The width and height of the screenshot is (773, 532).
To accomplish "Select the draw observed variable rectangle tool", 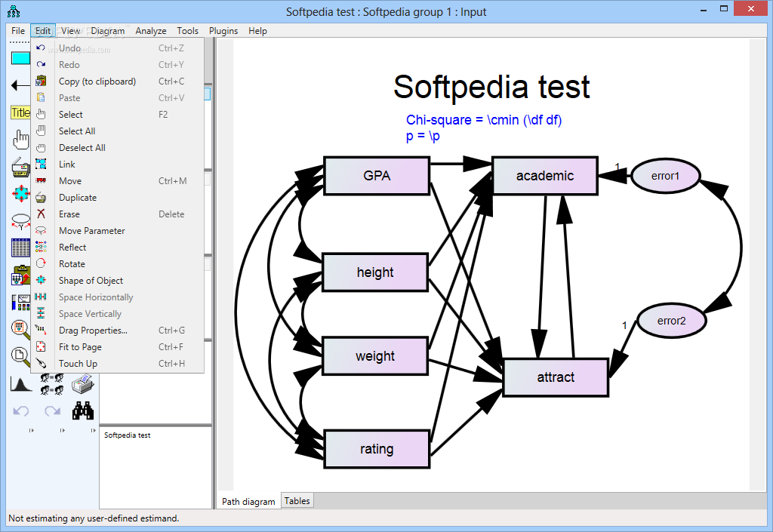I will tap(20, 58).
